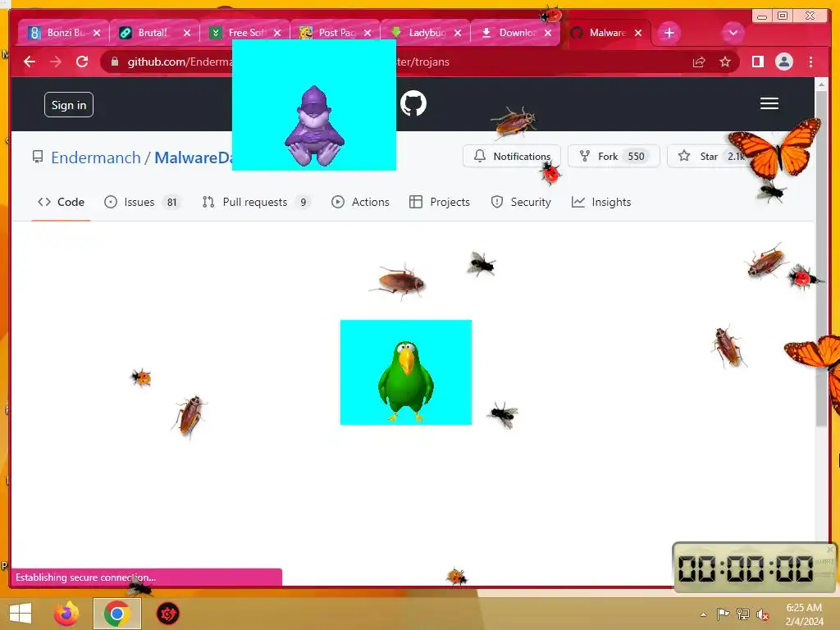This screenshot has width=840, height=630.
Task: Open the Insights tab
Action: click(x=601, y=202)
